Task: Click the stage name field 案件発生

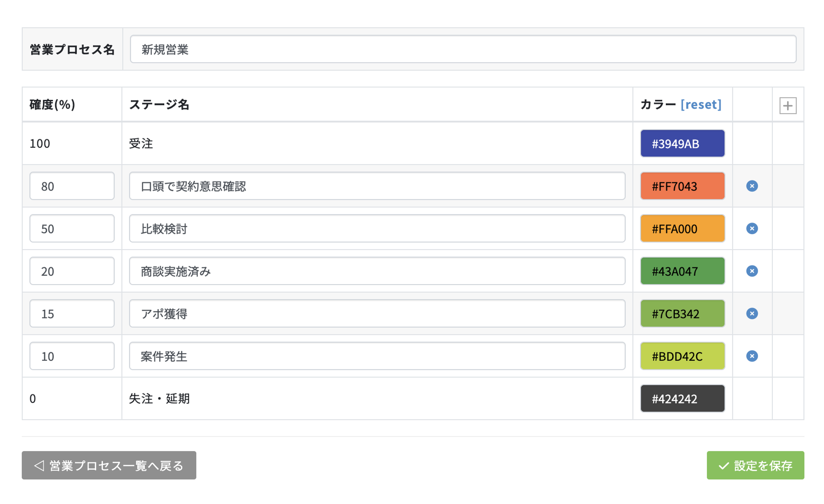Action: point(377,356)
